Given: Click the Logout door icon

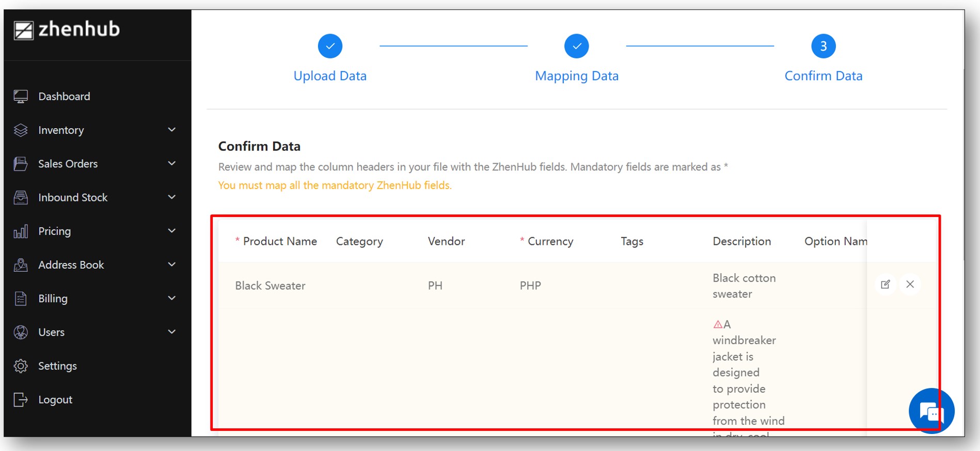Looking at the screenshot, I should pos(21,399).
